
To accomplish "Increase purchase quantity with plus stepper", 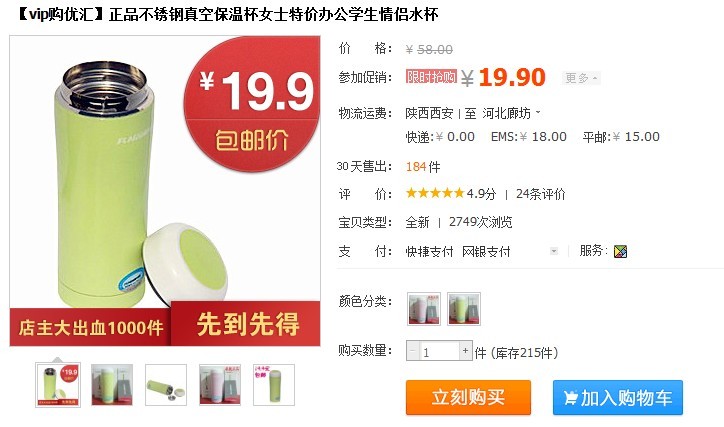I will [465, 351].
